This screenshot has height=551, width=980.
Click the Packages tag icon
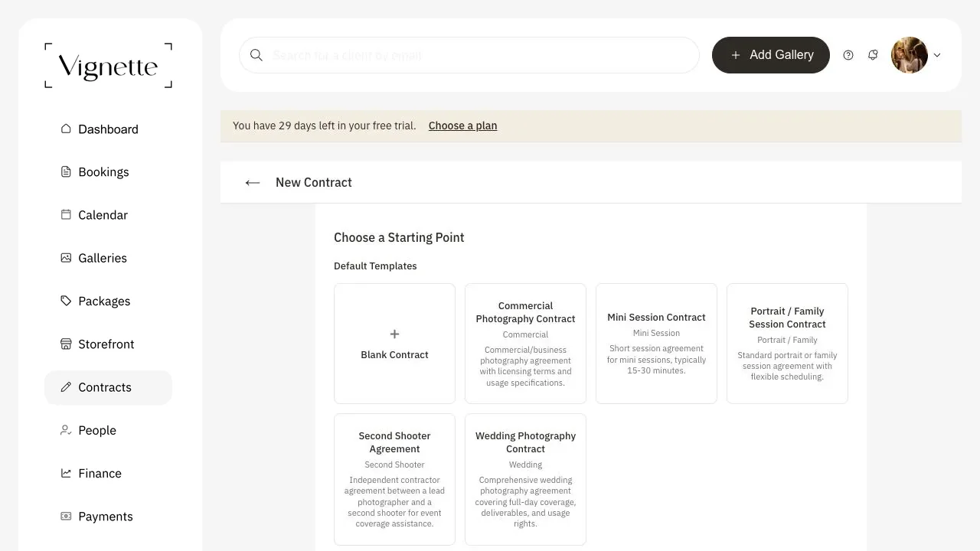[66, 301]
